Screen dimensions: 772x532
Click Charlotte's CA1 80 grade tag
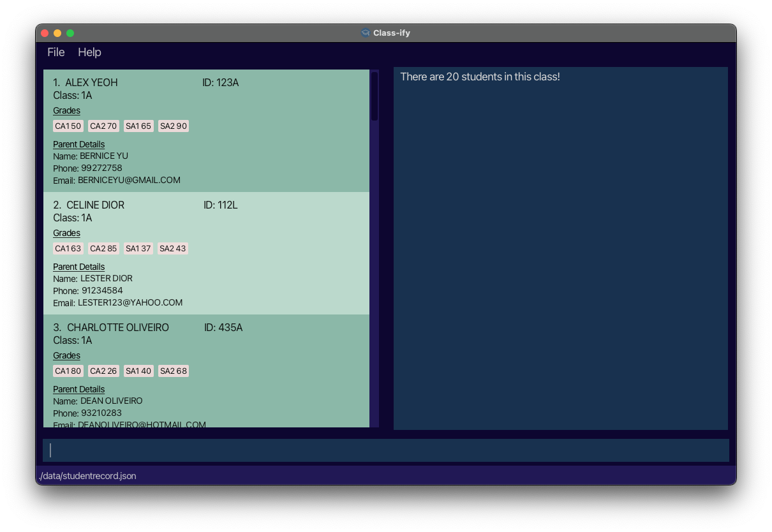68,371
